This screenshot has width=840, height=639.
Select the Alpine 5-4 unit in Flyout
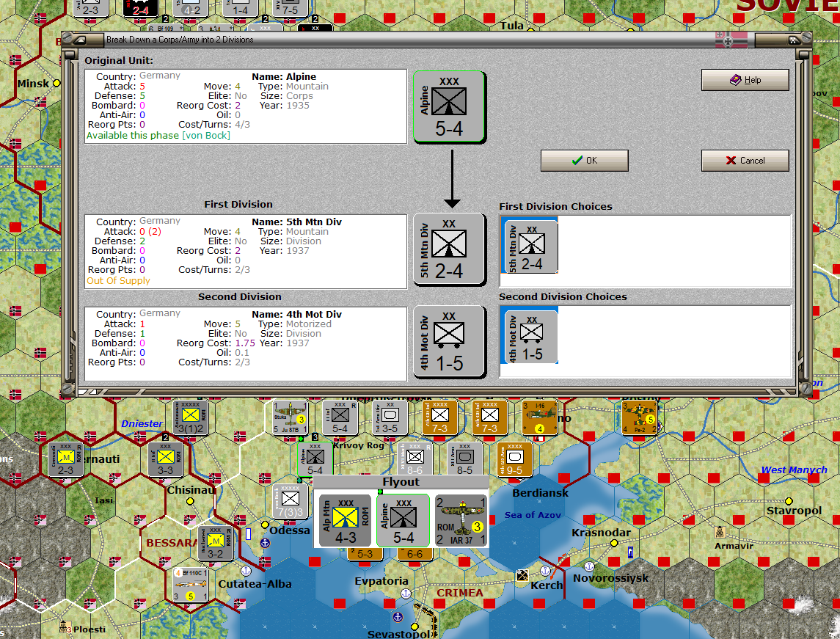403,521
